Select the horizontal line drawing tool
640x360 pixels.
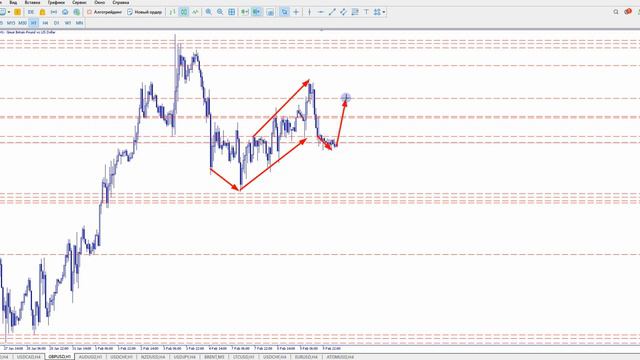click(320, 12)
